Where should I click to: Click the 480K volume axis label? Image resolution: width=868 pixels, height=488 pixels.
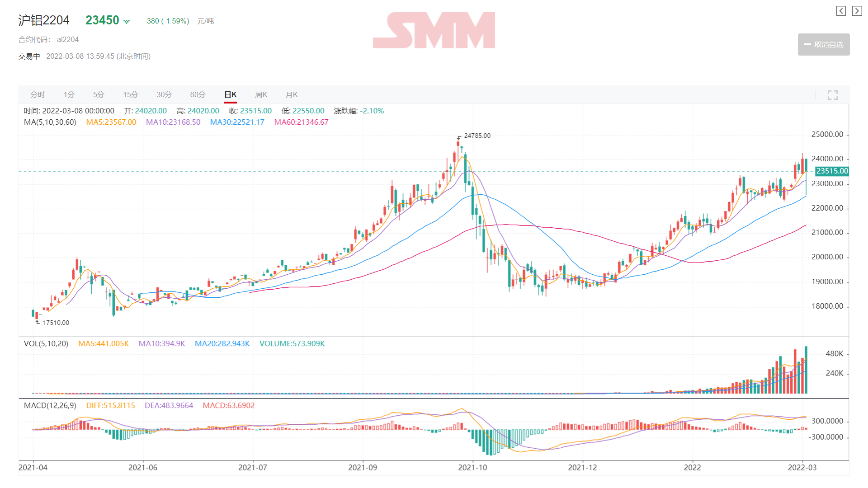click(835, 354)
